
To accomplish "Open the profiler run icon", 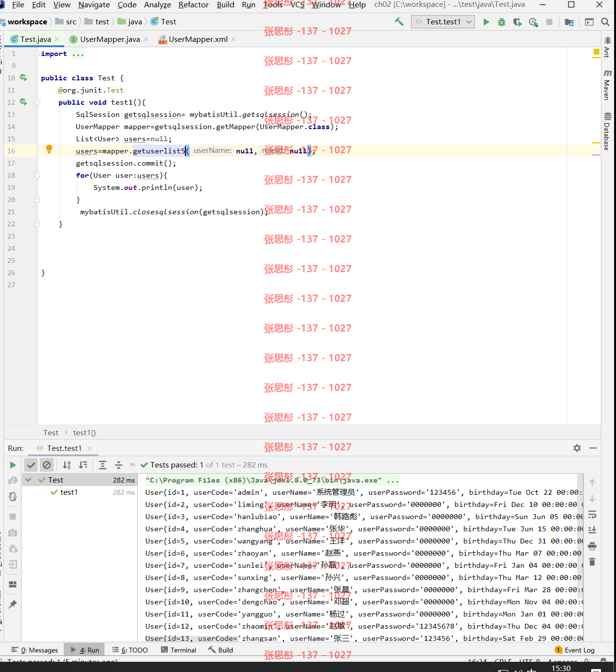I will [533, 22].
